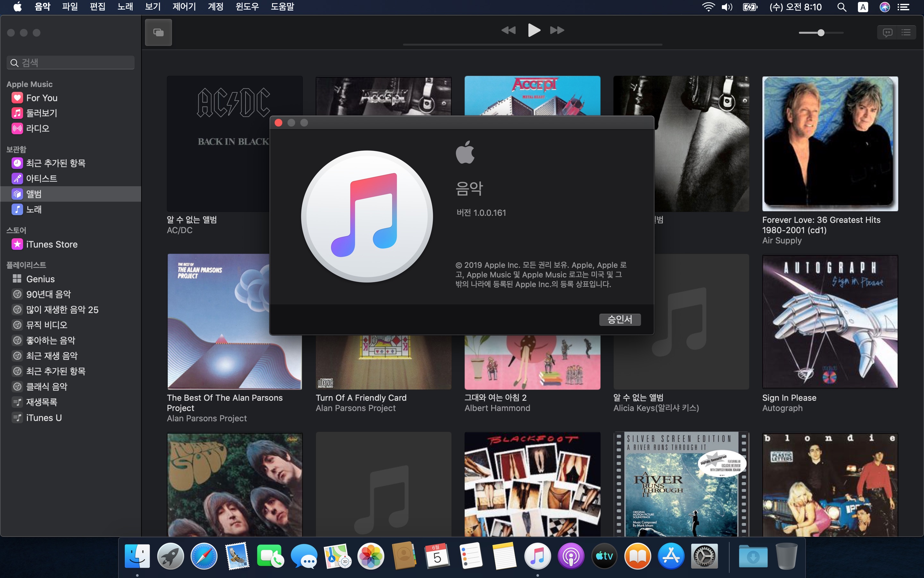The image size is (924, 578).
Task: Close the About 음악 dialog
Action: tap(278, 123)
